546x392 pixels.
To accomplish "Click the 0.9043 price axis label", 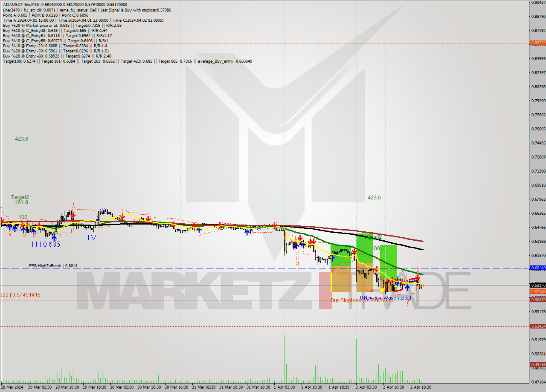I will click(538, 2).
